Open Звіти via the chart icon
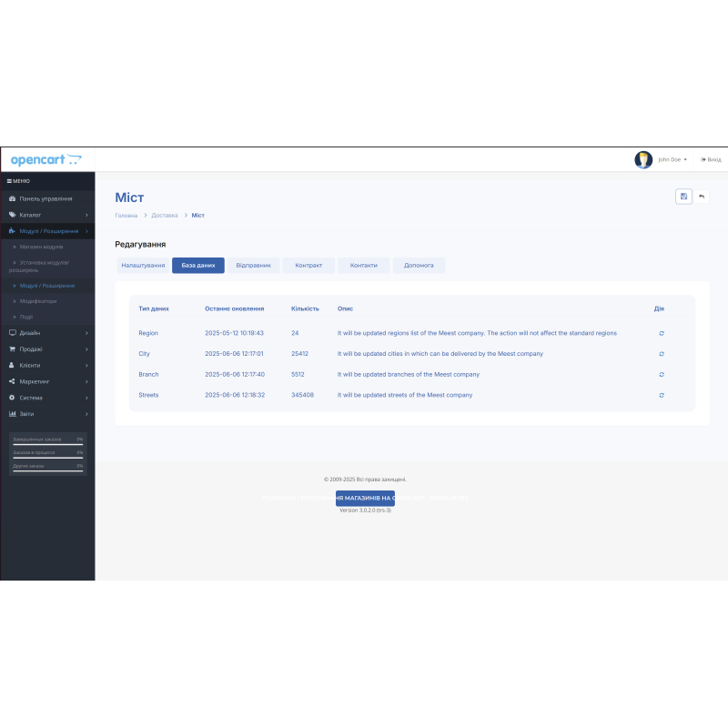728x728 pixels. [11, 413]
